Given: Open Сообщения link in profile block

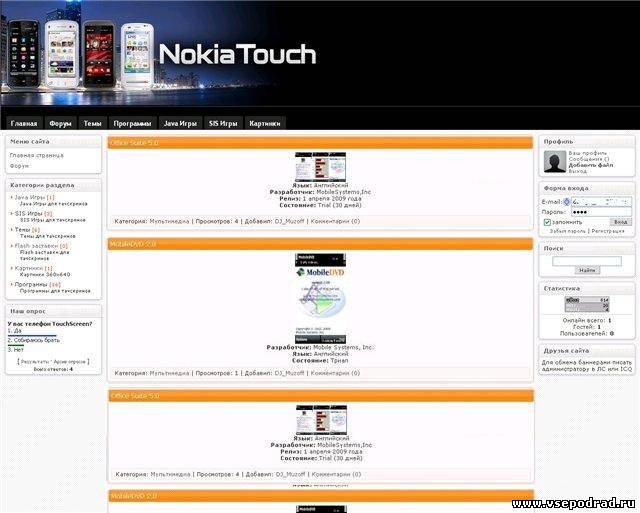Looking at the screenshot, I should pyautogui.click(x=589, y=159).
